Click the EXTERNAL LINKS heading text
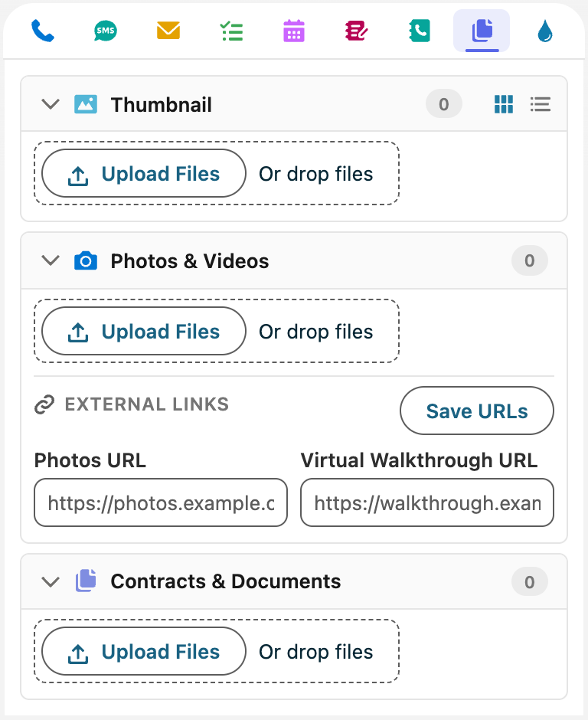Screen dimensions: 588x720 coord(147,404)
